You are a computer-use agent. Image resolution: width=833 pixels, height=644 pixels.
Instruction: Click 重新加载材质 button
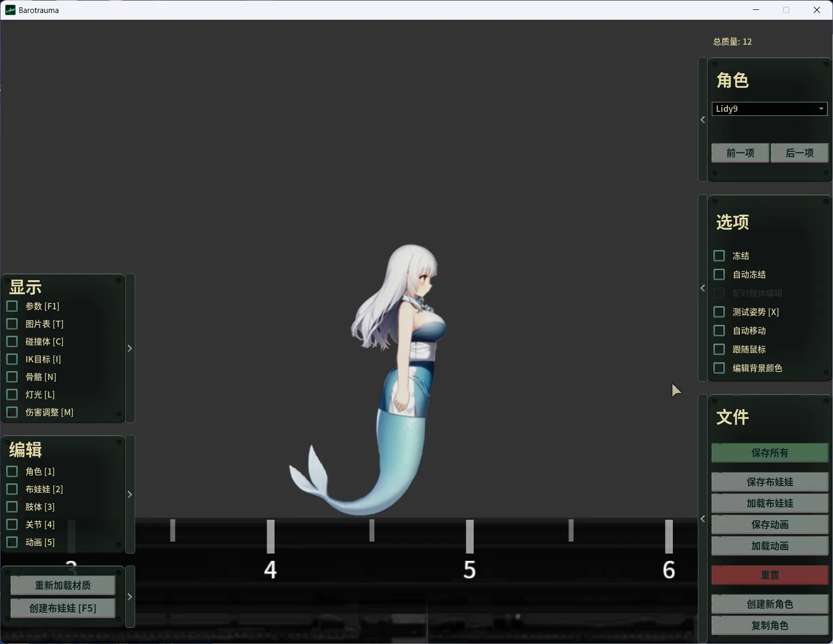click(x=63, y=585)
